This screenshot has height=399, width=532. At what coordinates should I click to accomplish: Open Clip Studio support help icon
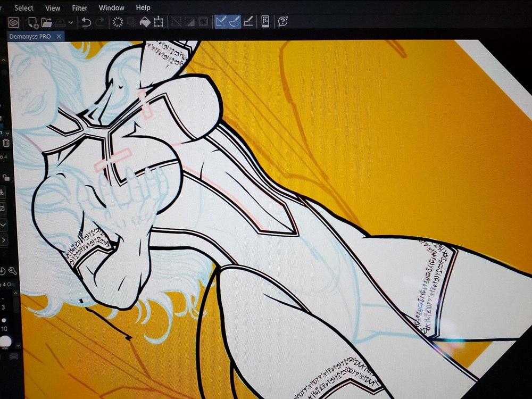click(x=283, y=22)
